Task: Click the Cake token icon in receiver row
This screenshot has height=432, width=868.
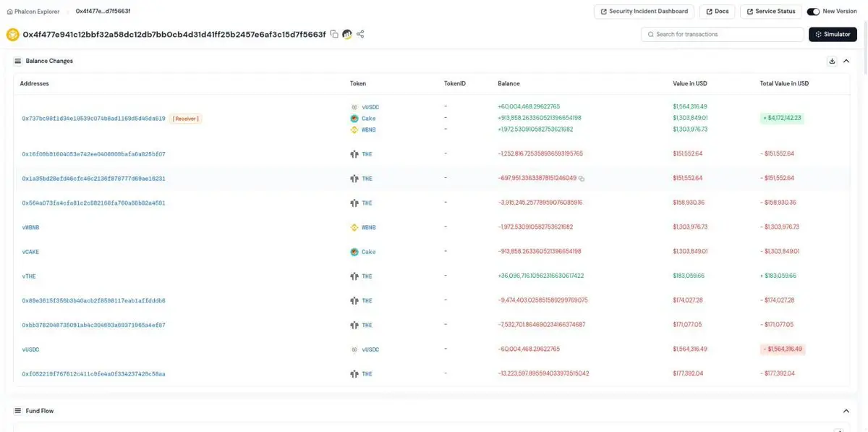Action: click(354, 118)
